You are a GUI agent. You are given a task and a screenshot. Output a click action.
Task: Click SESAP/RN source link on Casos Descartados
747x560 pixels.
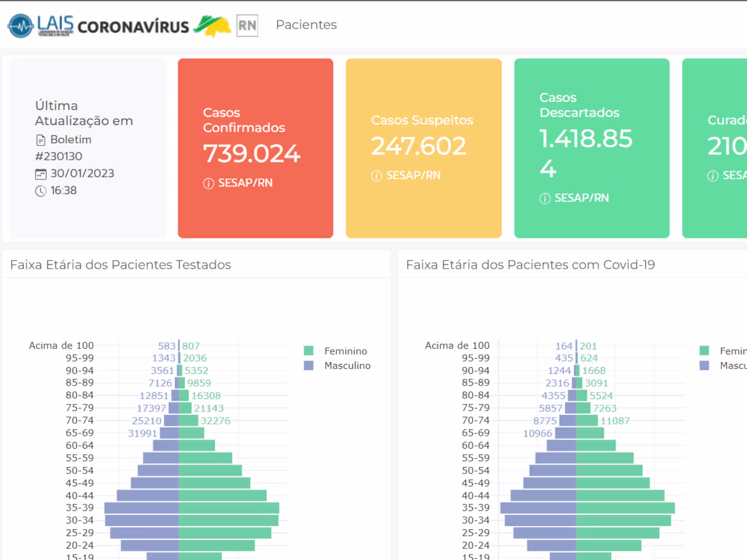(582, 198)
